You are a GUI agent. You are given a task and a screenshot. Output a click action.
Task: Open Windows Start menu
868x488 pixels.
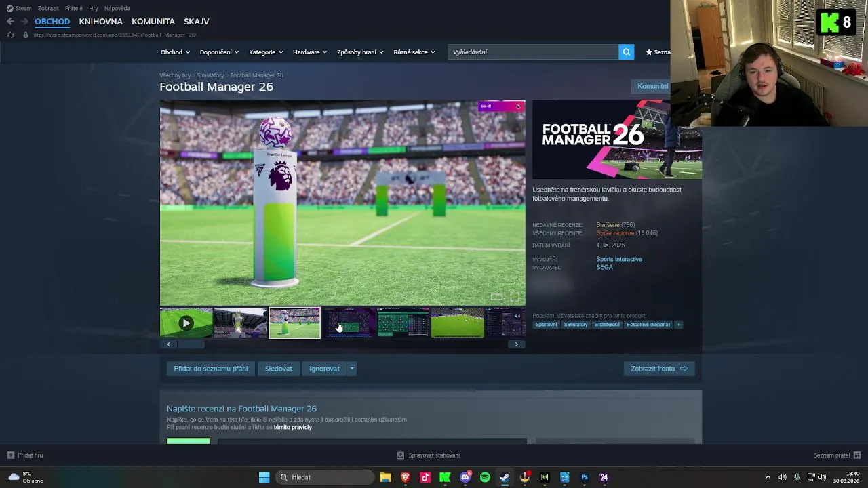point(264,477)
